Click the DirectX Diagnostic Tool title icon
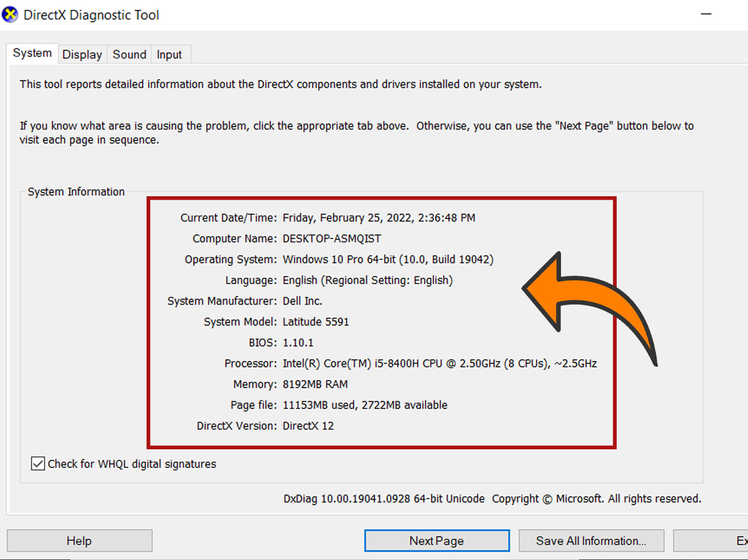The width and height of the screenshot is (748, 560). 10,15
